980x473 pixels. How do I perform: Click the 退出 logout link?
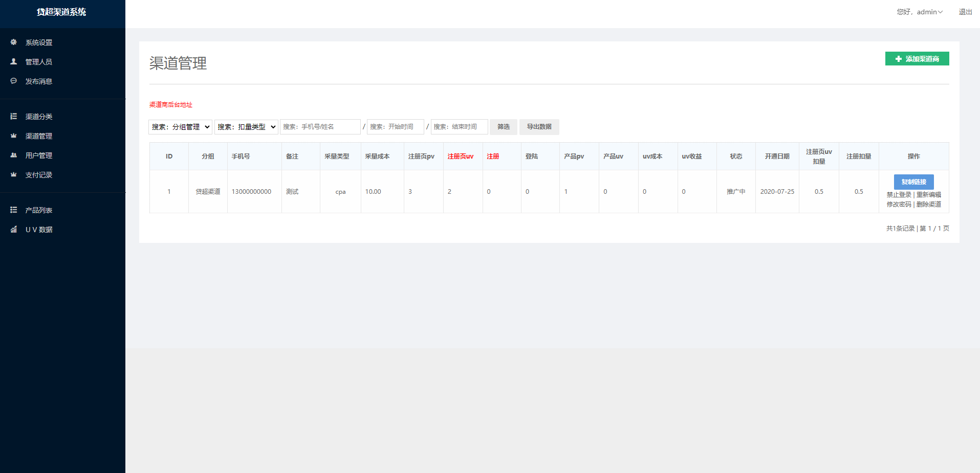pyautogui.click(x=965, y=12)
